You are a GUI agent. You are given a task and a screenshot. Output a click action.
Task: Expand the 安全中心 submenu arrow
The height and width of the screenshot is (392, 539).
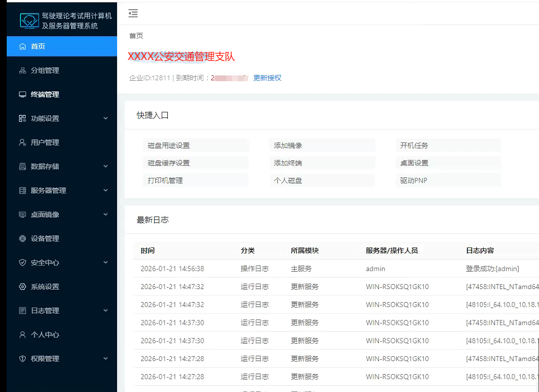pyautogui.click(x=105, y=262)
